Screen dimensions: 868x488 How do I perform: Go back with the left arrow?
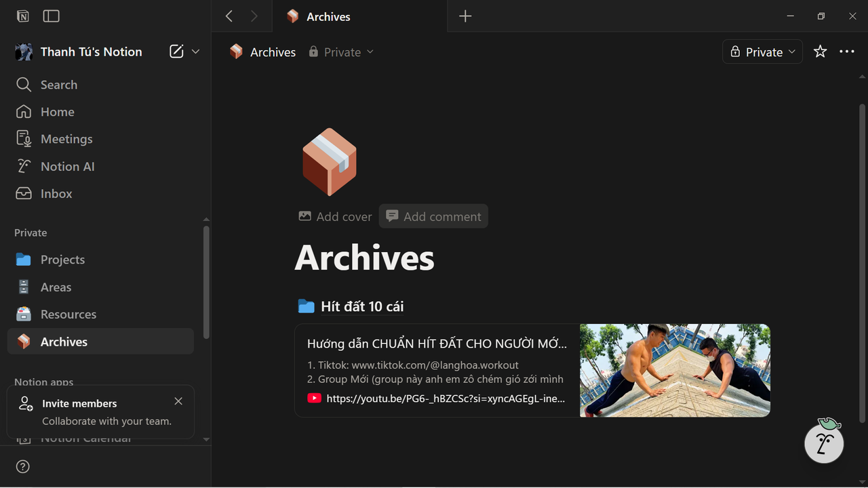coord(229,16)
